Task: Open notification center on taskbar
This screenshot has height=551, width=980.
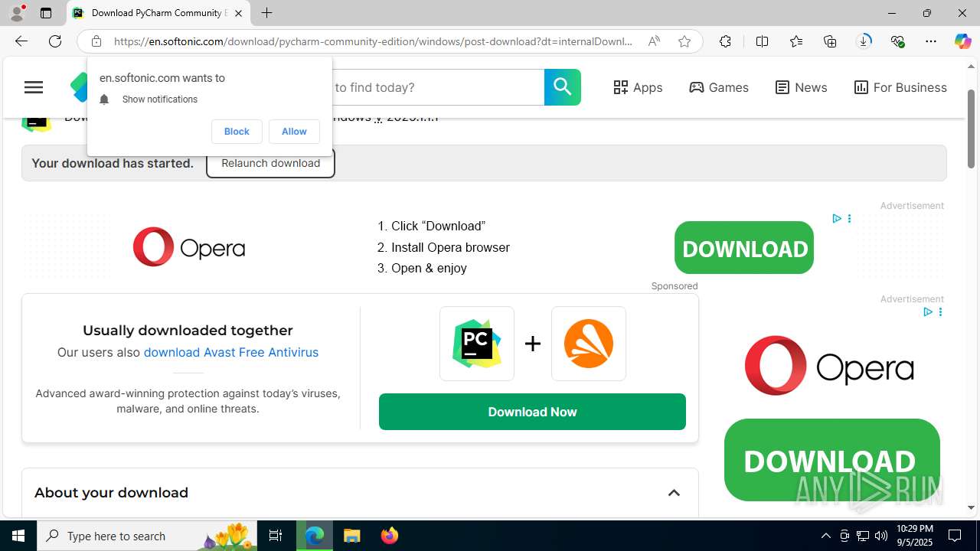Action: coord(955,536)
